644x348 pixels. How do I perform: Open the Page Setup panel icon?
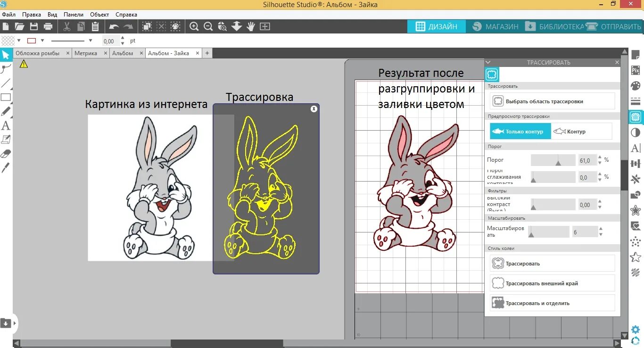636,55
